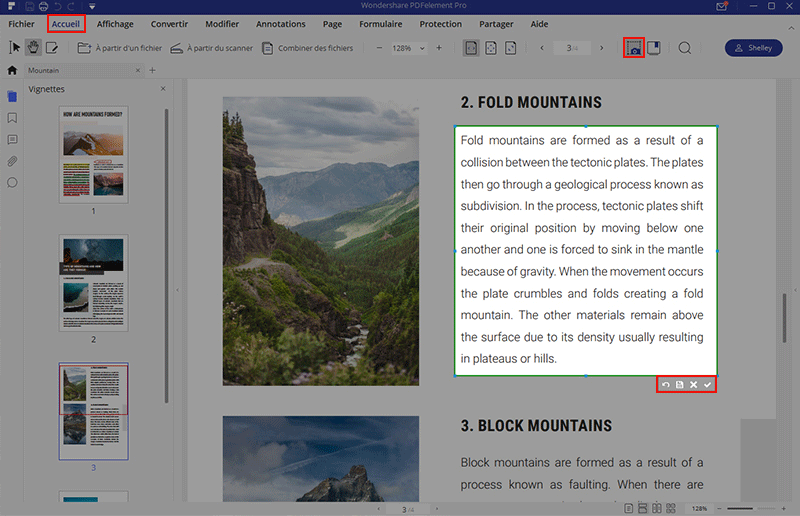Click the Shelley account button
The image size is (800, 516).
click(x=754, y=48)
